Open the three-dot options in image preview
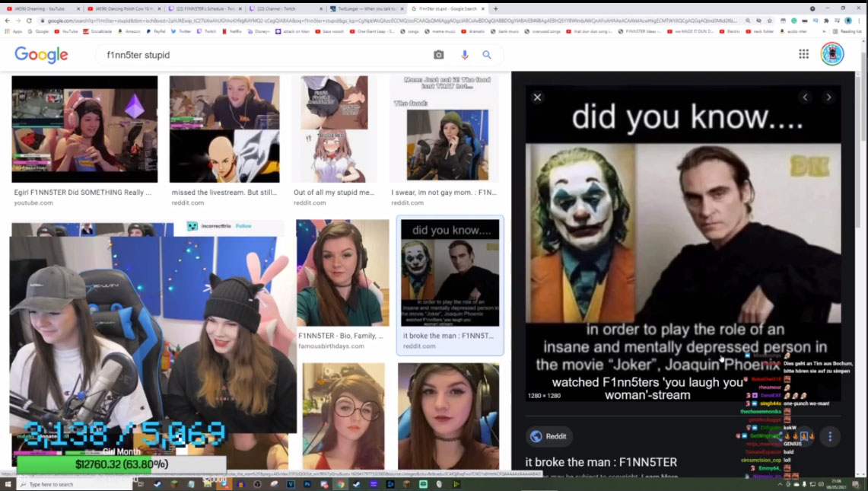The image size is (868, 491). 830,437
